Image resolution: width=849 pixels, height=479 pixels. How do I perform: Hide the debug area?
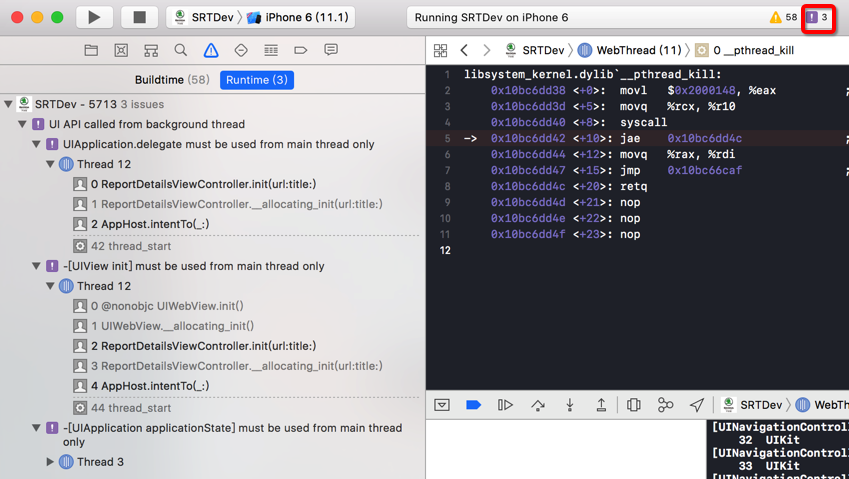pyautogui.click(x=442, y=405)
